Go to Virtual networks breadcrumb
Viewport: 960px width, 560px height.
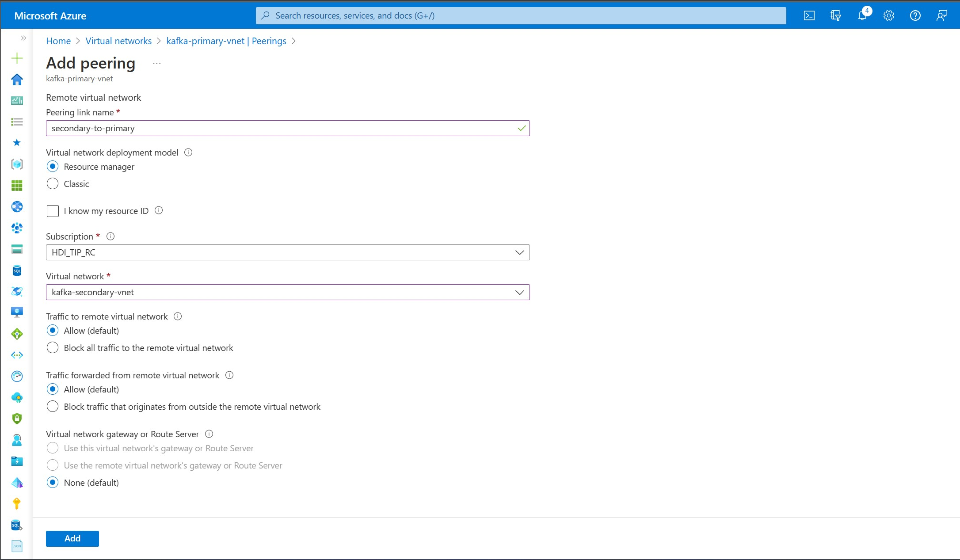pos(118,41)
